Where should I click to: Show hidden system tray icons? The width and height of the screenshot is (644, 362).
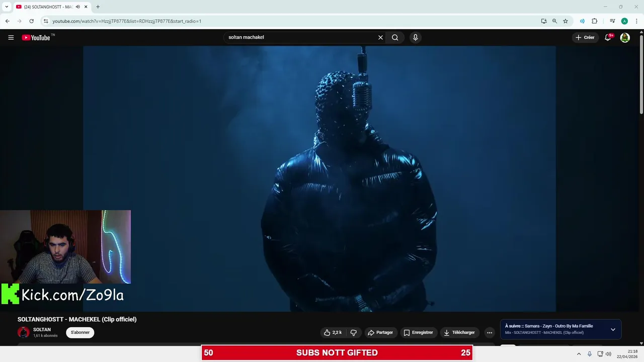[579, 354]
